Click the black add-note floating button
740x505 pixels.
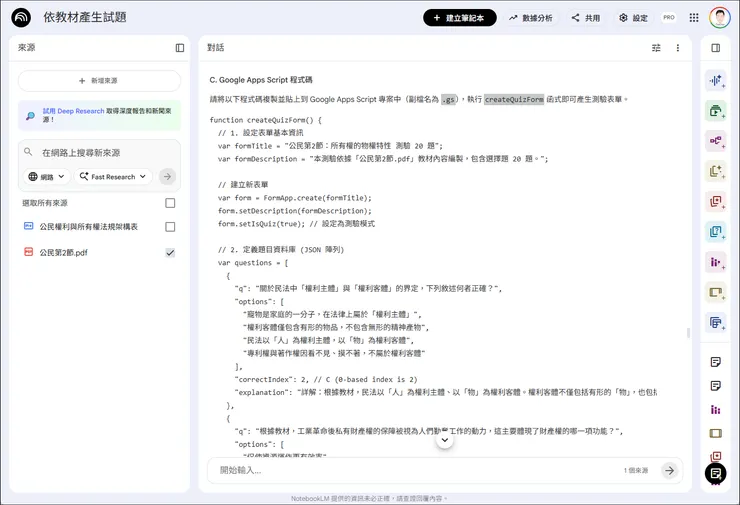(x=715, y=473)
